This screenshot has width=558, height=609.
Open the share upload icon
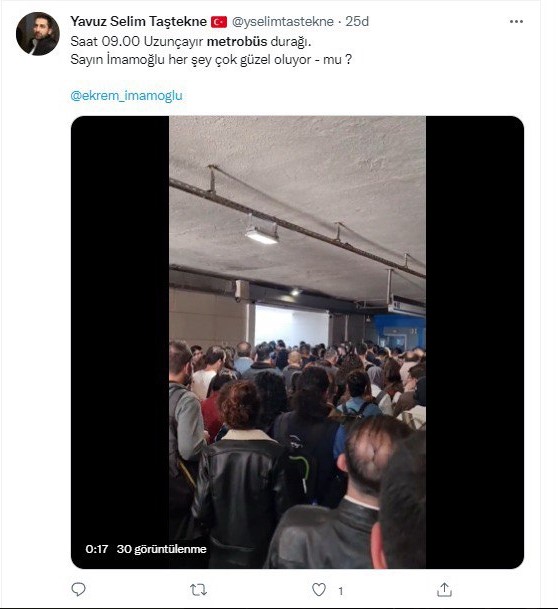444,589
